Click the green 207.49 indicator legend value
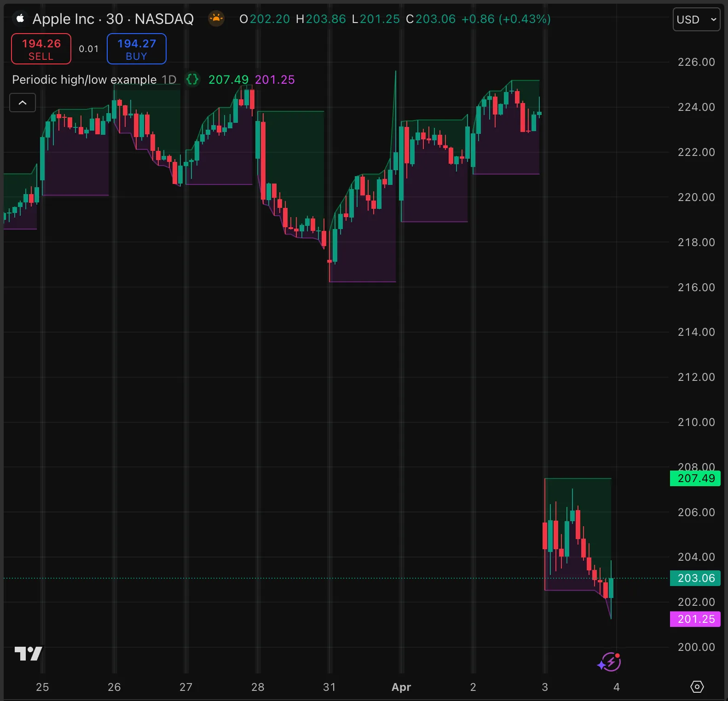Viewport: 728px width, 701px height. [228, 80]
